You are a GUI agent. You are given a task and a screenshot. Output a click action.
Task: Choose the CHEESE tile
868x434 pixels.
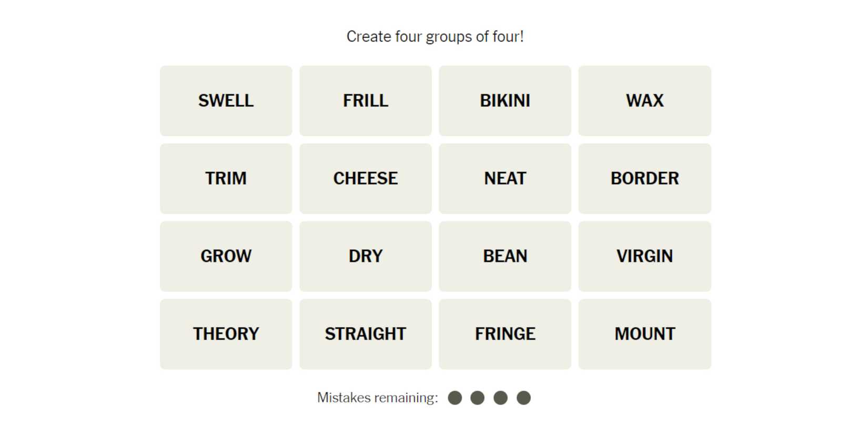click(x=365, y=178)
